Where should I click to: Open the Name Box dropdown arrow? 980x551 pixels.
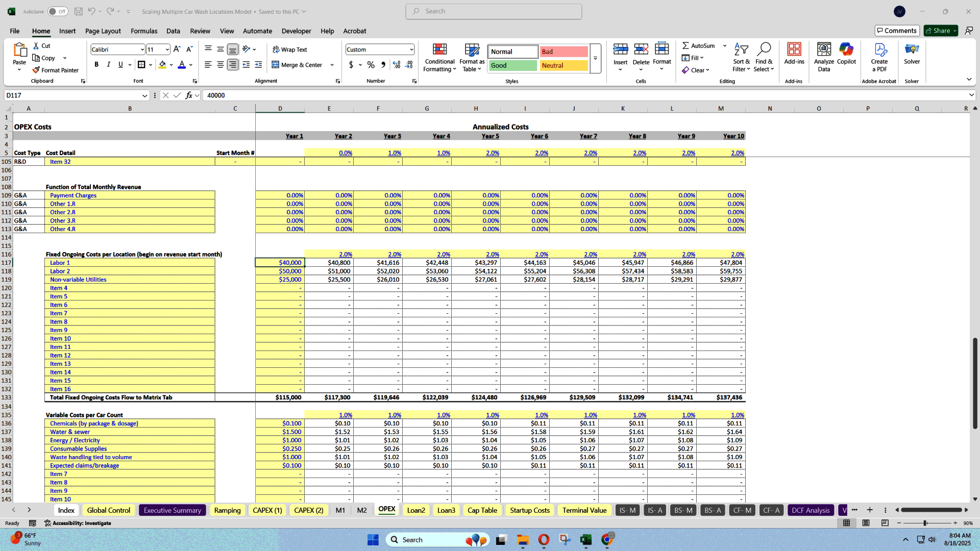tap(144, 95)
